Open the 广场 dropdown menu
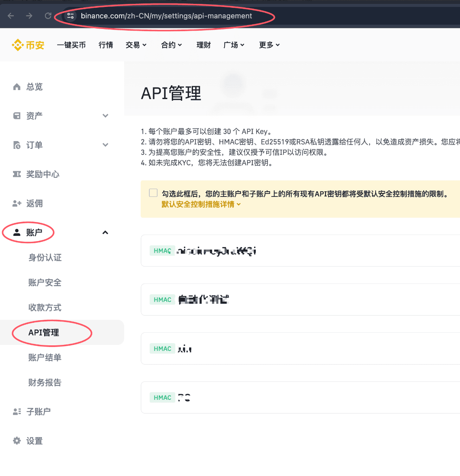Screen dimensions: 460x476 pyautogui.click(x=234, y=45)
